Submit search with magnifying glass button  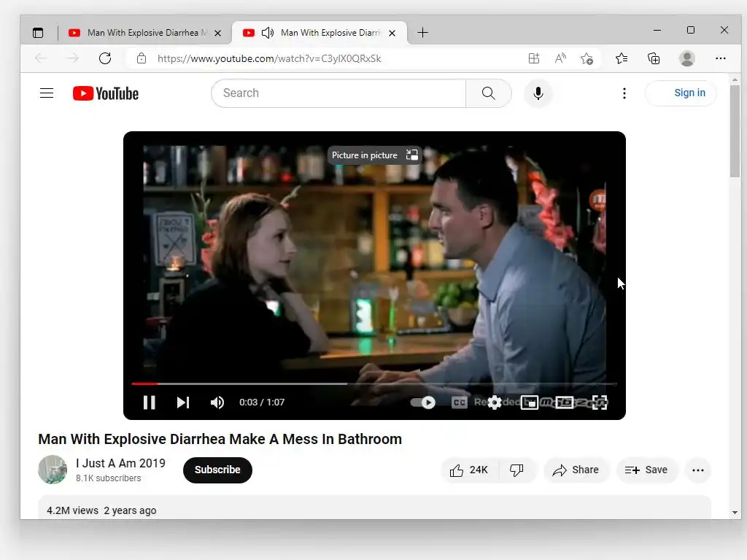[x=488, y=93]
